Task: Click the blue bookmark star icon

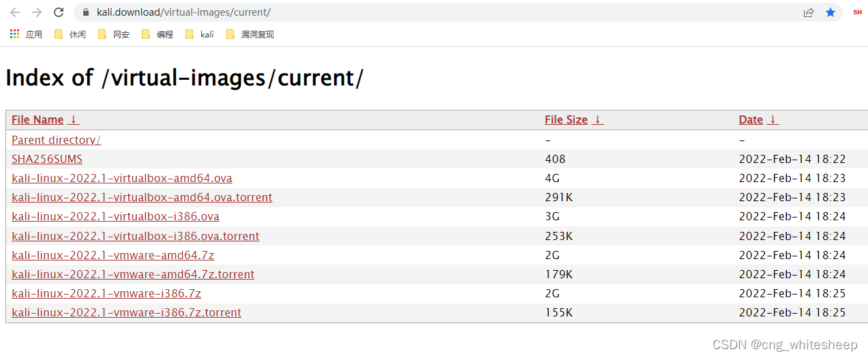Action: tap(830, 12)
